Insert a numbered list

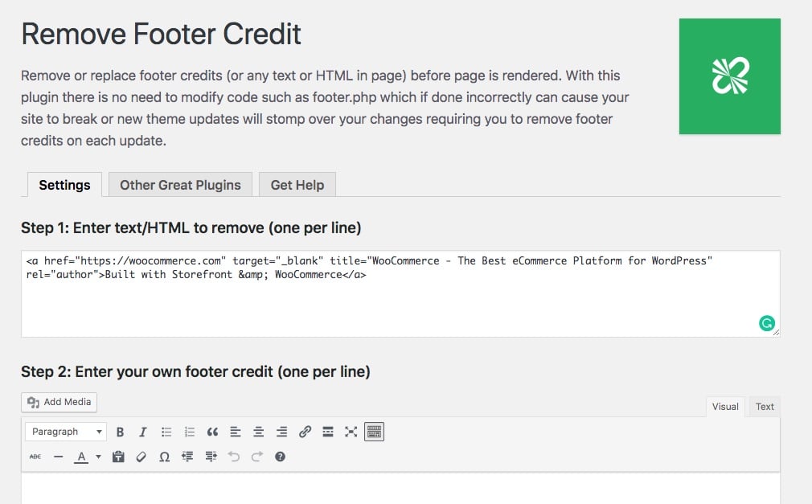189,432
